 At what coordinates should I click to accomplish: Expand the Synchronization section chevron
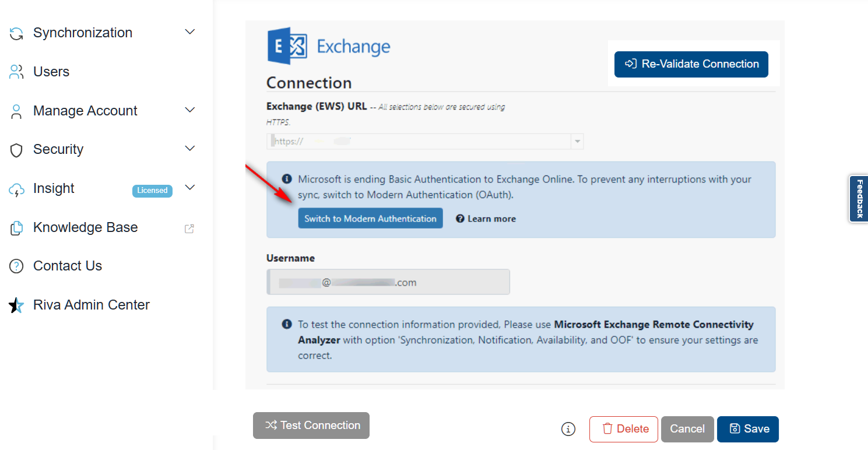pyautogui.click(x=189, y=32)
